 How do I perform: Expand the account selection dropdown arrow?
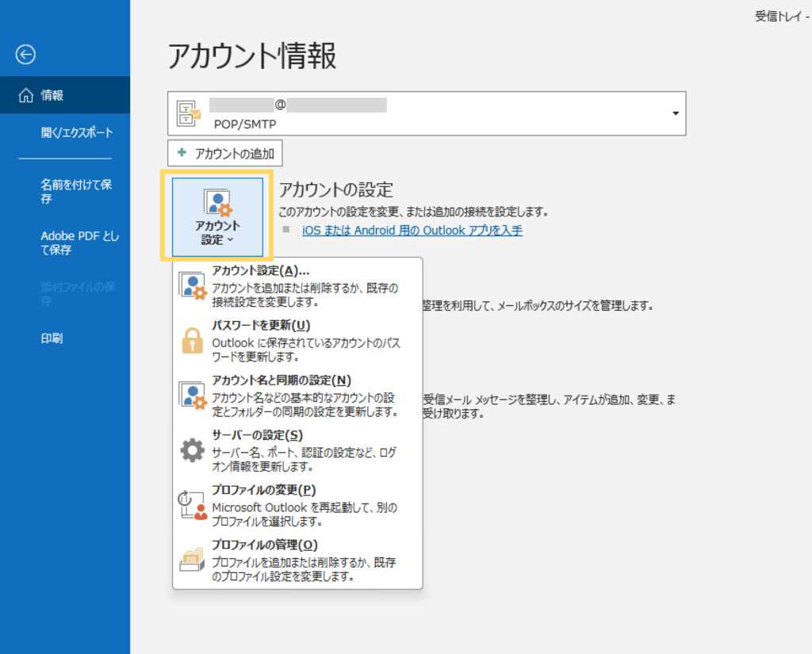click(x=675, y=113)
